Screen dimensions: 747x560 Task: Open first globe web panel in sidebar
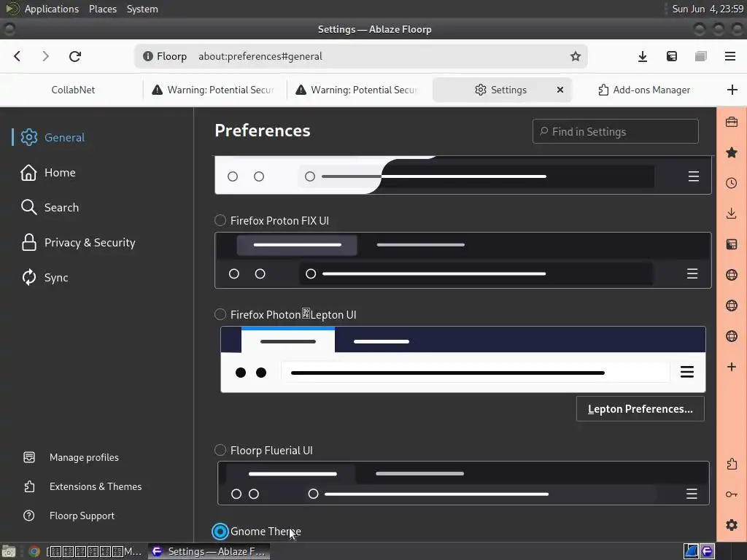[x=732, y=275]
